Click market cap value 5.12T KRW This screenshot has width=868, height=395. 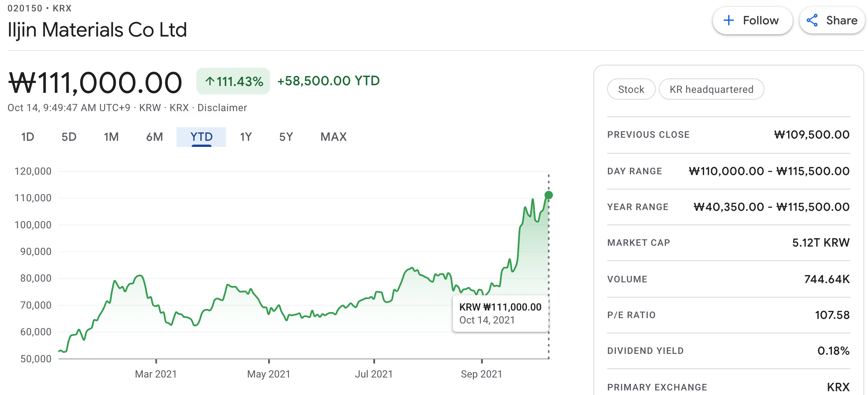821,243
